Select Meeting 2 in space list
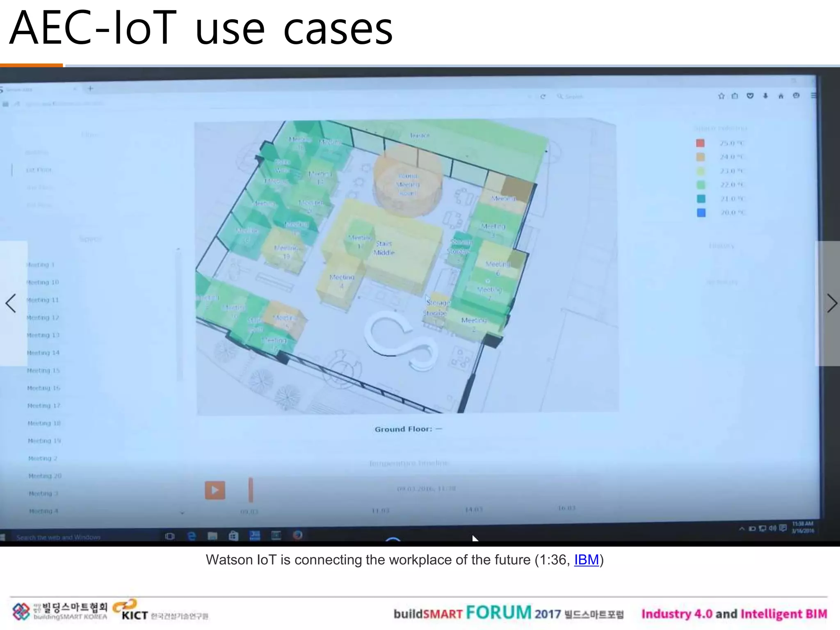The width and height of the screenshot is (840, 630). pyautogui.click(x=43, y=459)
